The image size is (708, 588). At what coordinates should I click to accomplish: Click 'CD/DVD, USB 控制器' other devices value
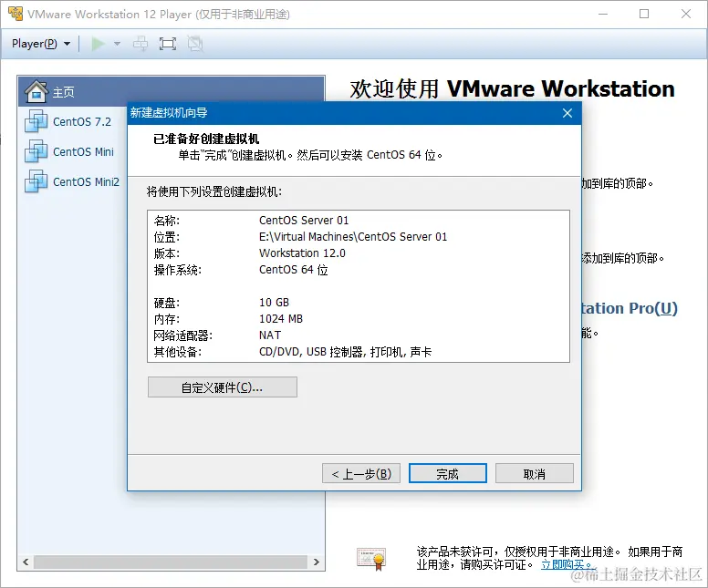(346, 352)
